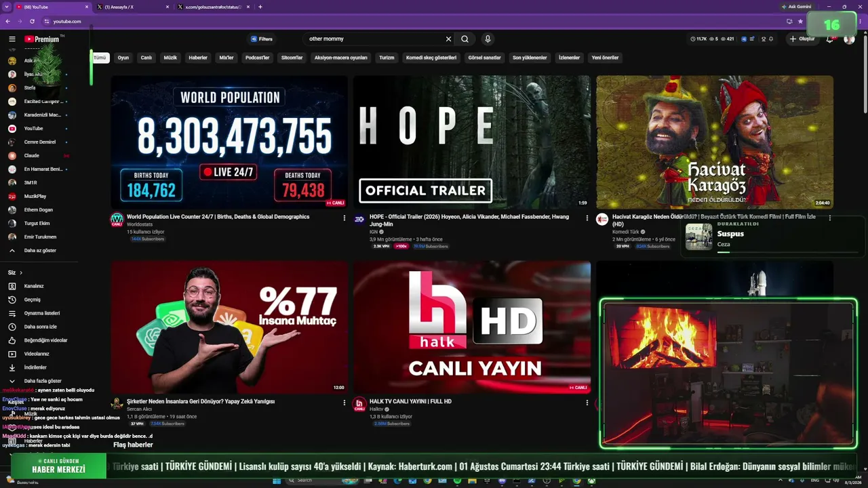Open more options for HOPE trailer video
Screen dimensions: 868x488
click(x=587, y=218)
